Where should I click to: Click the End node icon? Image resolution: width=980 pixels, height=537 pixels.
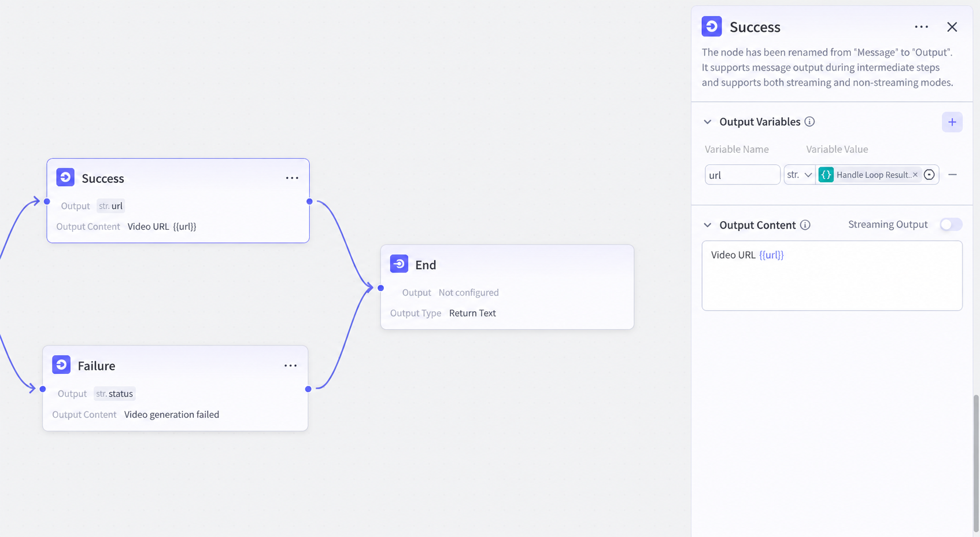(399, 264)
